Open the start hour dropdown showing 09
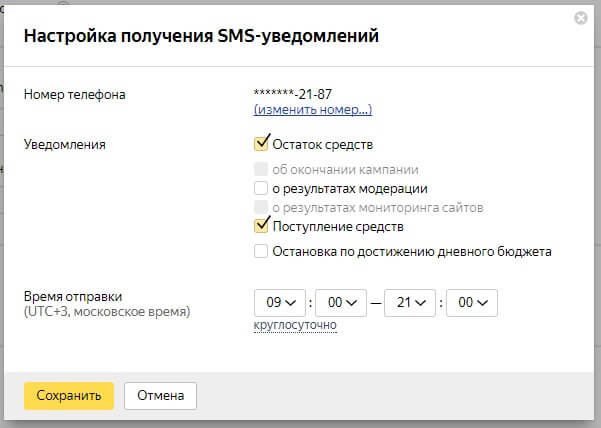601x428 pixels. point(280,301)
